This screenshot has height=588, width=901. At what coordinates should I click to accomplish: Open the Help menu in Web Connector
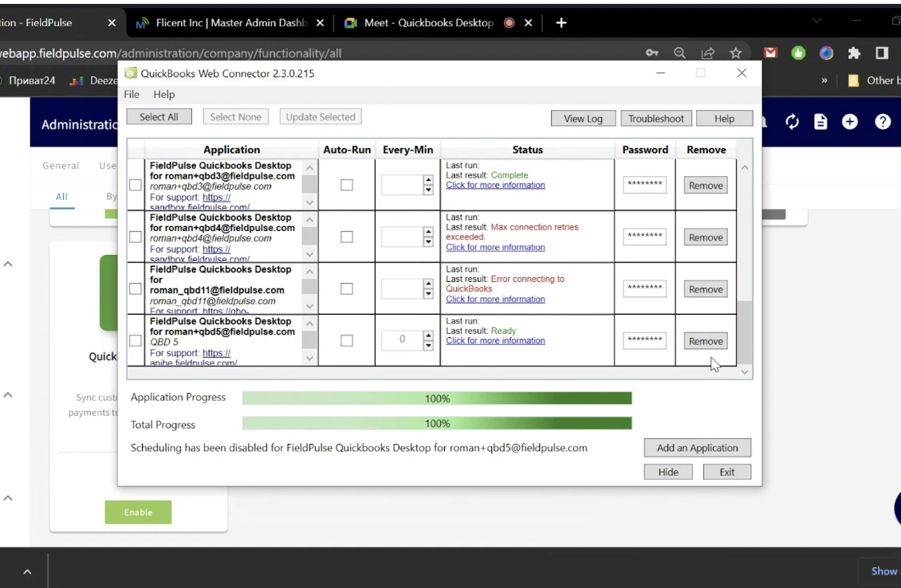[163, 94]
